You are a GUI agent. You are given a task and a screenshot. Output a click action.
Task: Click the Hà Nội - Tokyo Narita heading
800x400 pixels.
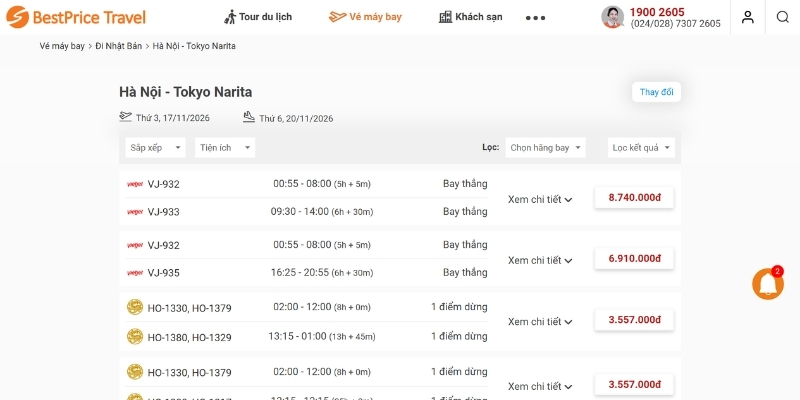(185, 92)
